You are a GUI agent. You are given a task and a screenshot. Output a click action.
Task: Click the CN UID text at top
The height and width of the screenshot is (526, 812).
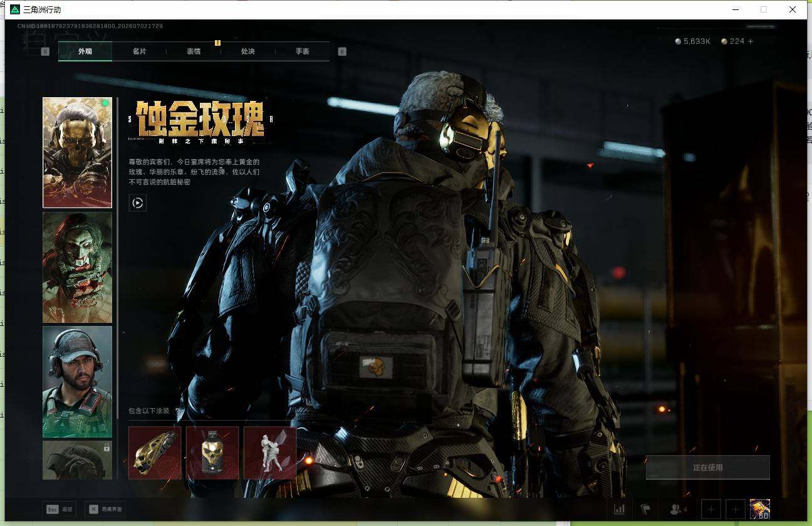coord(90,26)
